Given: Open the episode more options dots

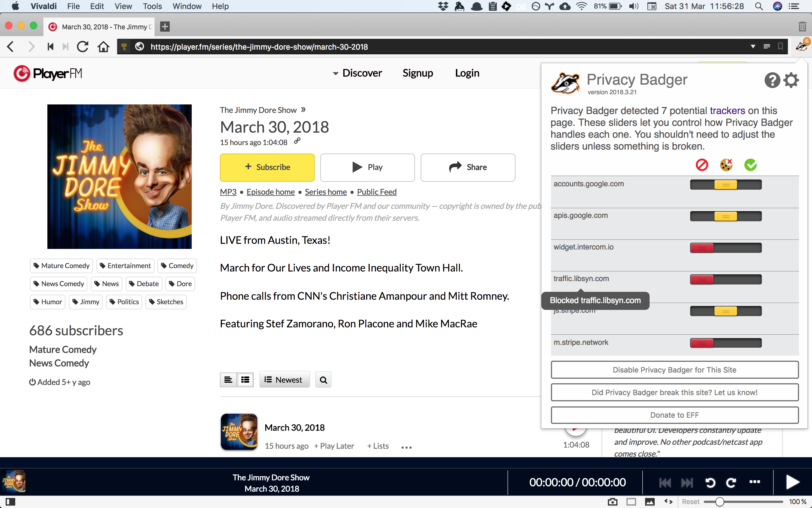Looking at the screenshot, I should (406, 447).
